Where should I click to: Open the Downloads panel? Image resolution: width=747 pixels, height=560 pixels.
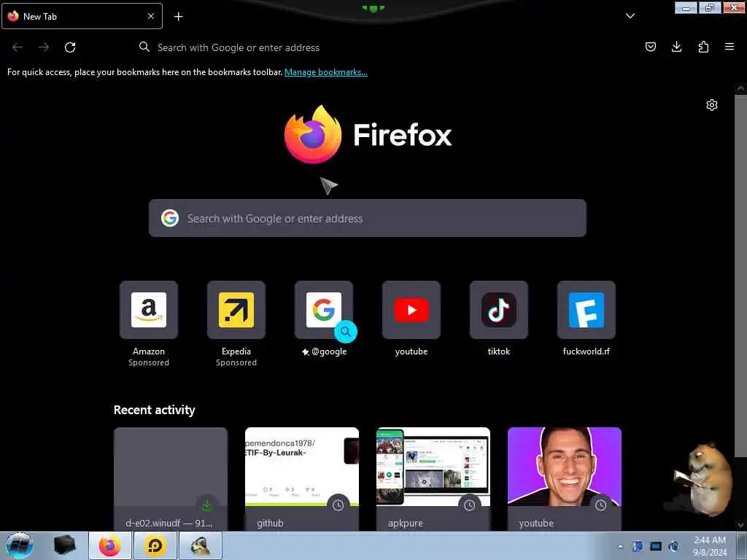[x=676, y=47]
